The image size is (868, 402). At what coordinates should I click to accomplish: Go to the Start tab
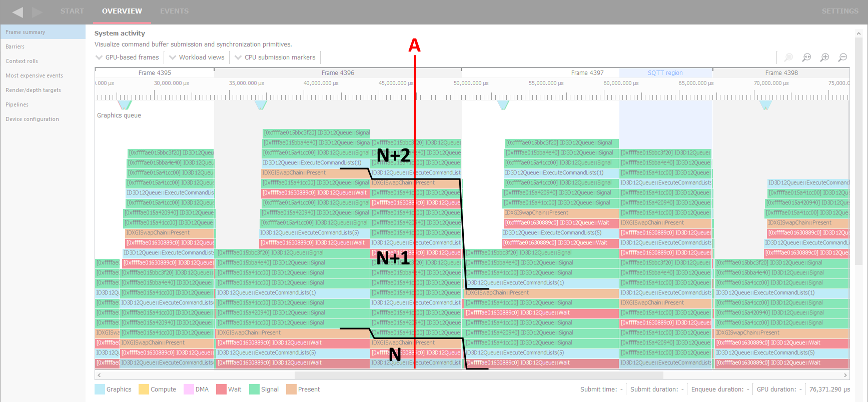tap(72, 11)
